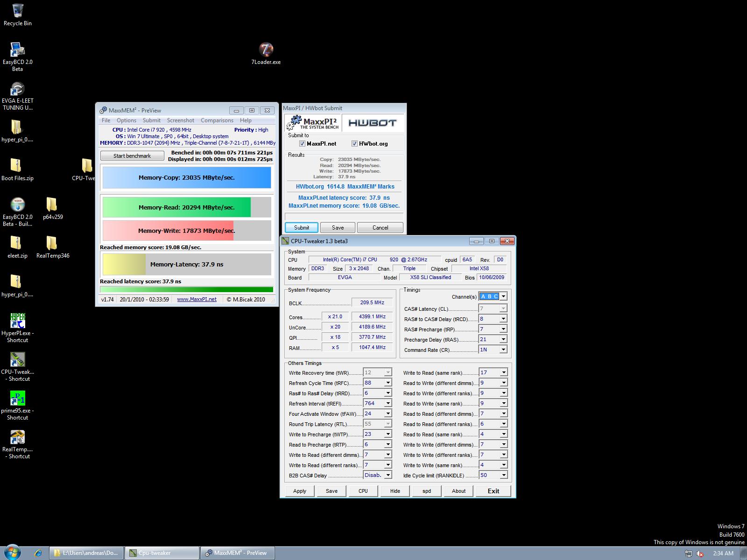The width and height of the screenshot is (747, 560).
Task: Click the empty text field above Submit
Action: point(344,217)
